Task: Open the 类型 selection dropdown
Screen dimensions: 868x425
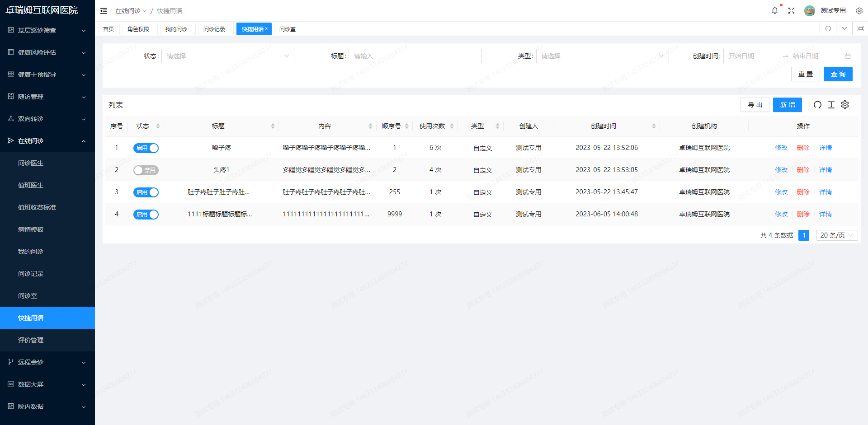Action: click(602, 56)
